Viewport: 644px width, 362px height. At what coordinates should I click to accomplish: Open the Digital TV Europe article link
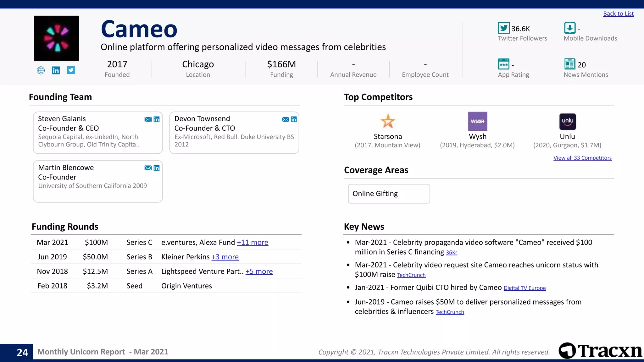(x=525, y=288)
